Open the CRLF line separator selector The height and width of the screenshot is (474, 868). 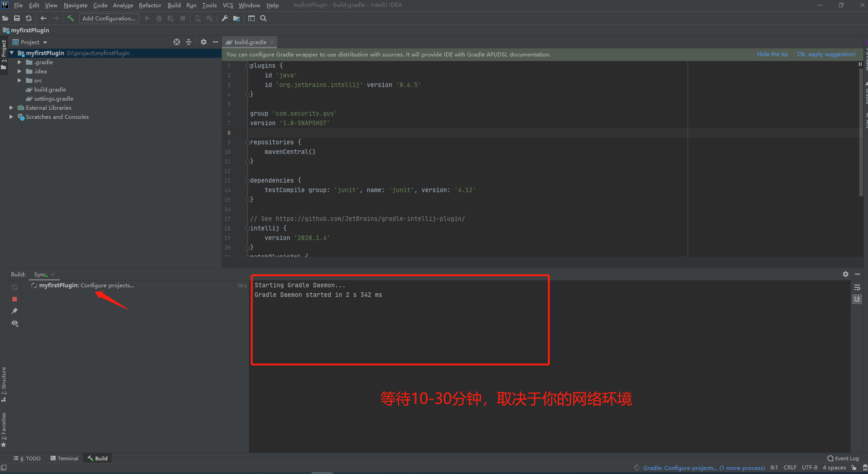tap(790, 468)
